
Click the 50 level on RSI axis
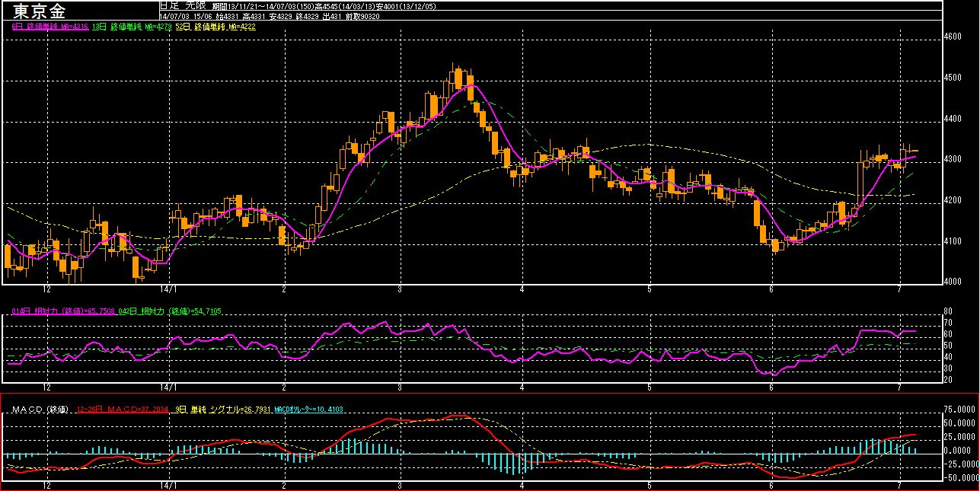(x=948, y=346)
